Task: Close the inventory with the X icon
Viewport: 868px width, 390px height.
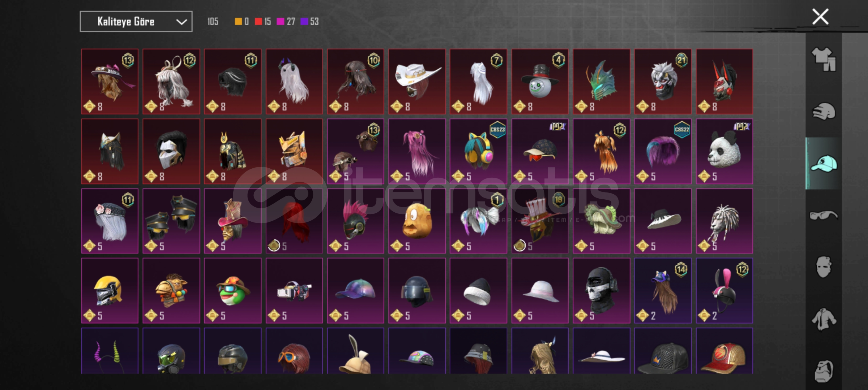Action: tap(820, 17)
